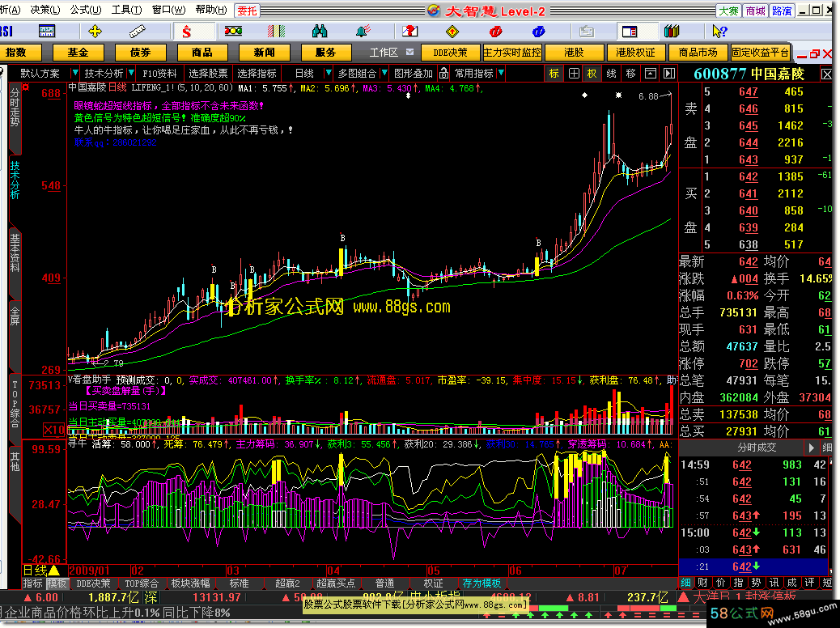This screenshot has height=628, width=840.
Task: Click the chart with red question mark icon
Action: [x=409, y=32]
